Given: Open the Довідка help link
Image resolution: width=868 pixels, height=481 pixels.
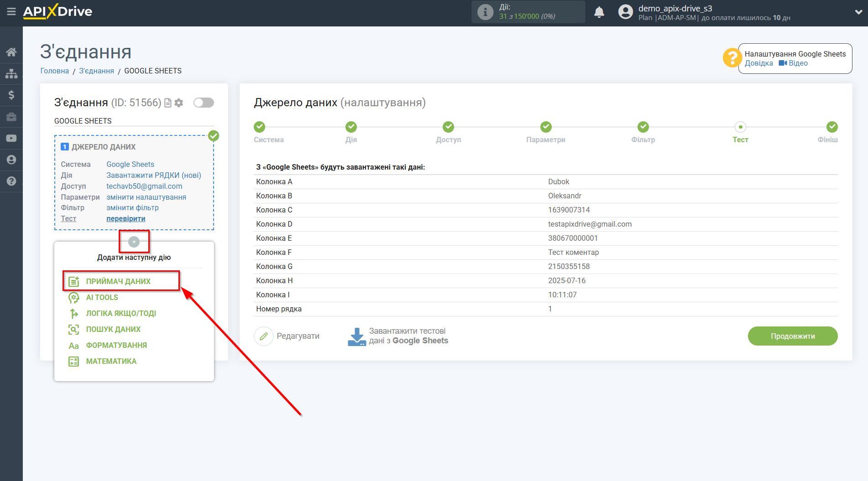Looking at the screenshot, I should 758,63.
